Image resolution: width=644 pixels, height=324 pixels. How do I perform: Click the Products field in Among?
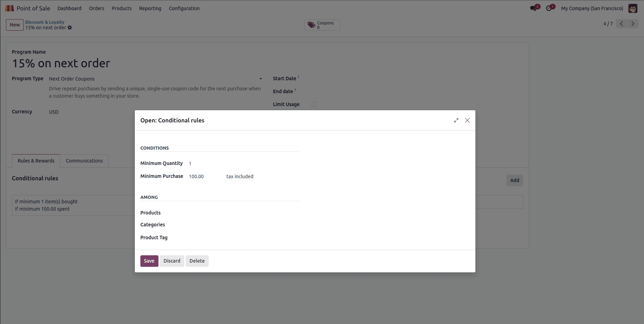[x=244, y=213]
